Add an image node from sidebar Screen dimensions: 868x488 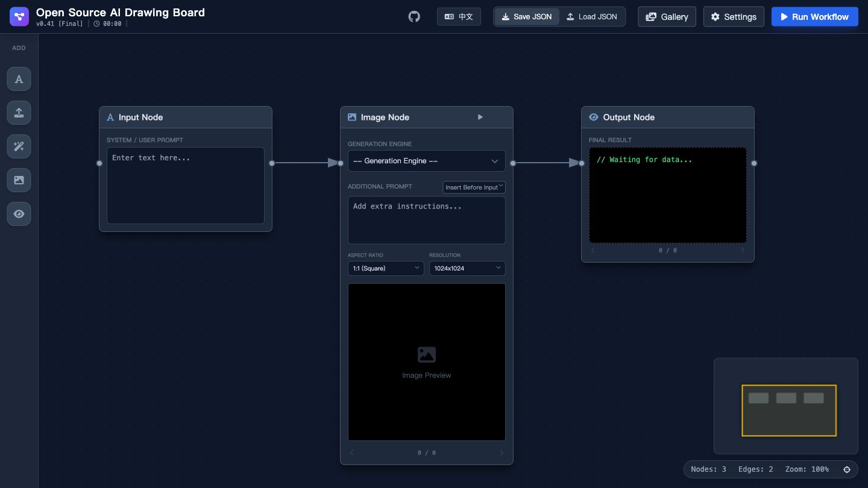click(x=19, y=180)
